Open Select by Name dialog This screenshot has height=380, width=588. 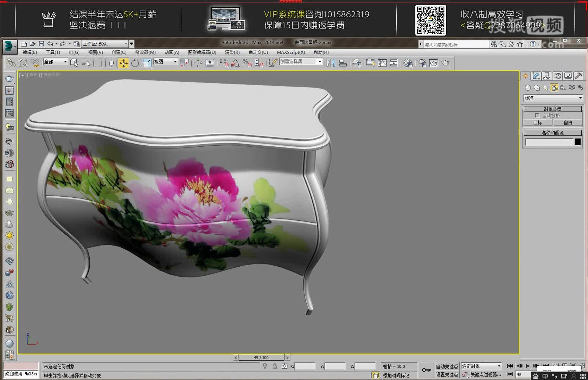pos(85,63)
